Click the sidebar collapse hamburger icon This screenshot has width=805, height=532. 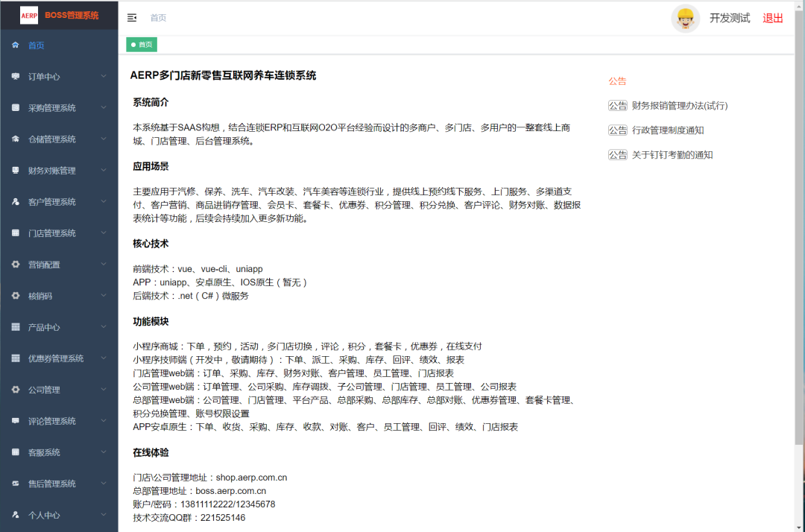[x=131, y=16]
